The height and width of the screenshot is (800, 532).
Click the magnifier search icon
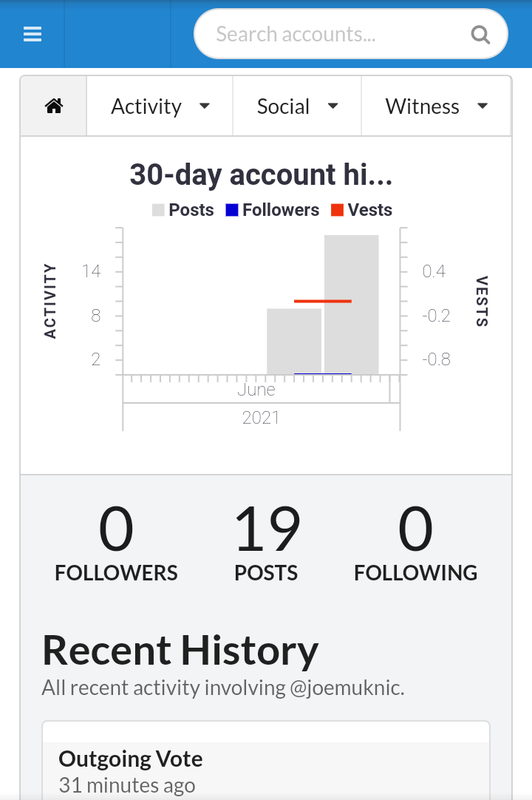pyautogui.click(x=480, y=35)
